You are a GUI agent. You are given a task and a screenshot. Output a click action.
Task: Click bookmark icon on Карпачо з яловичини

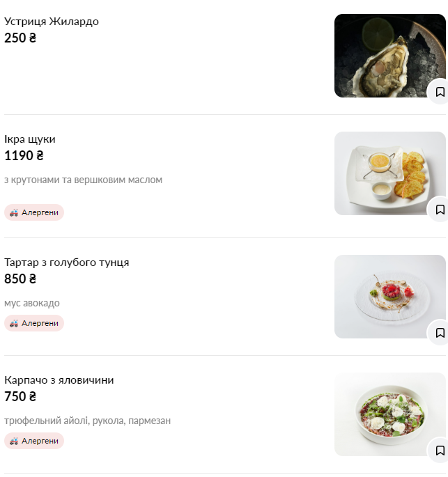[439, 451]
